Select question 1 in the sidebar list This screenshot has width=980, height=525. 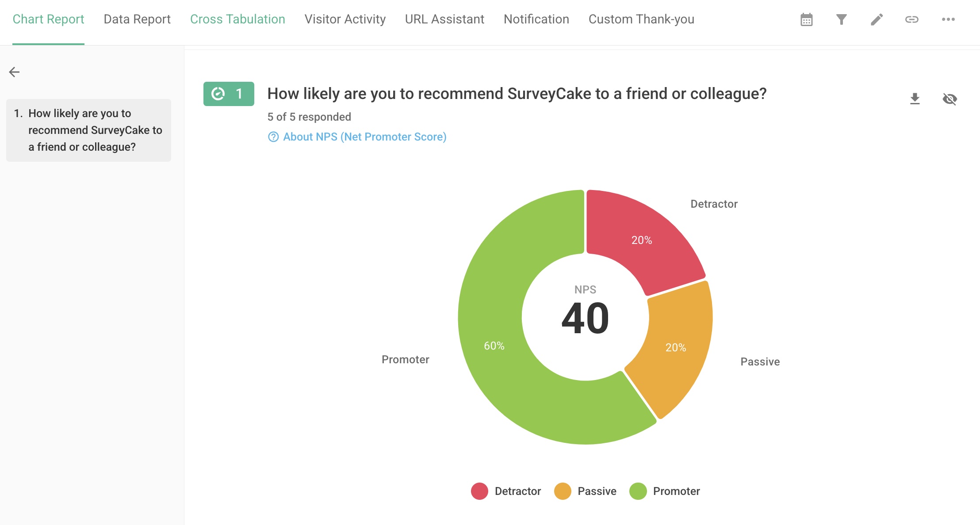coord(88,130)
